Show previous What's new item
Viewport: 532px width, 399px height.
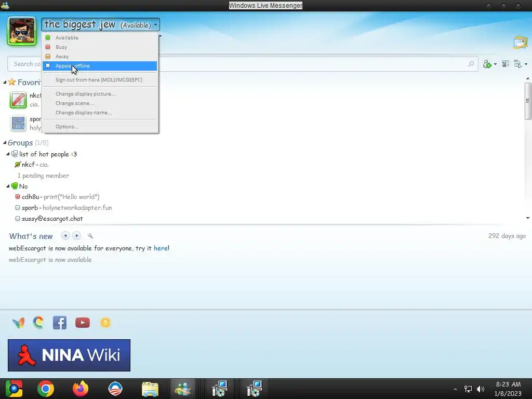pos(65,236)
